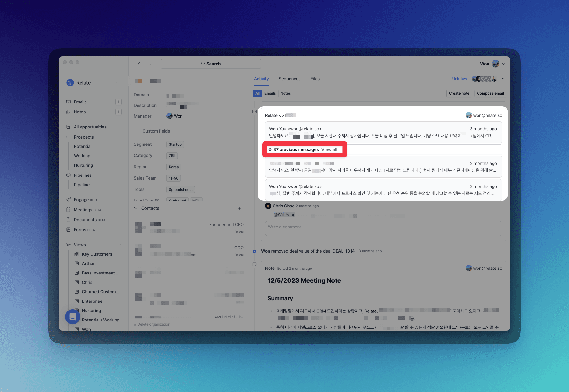Image resolution: width=569 pixels, height=392 pixels.
Task: Open the Region Korea dropdown
Action: tap(174, 167)
